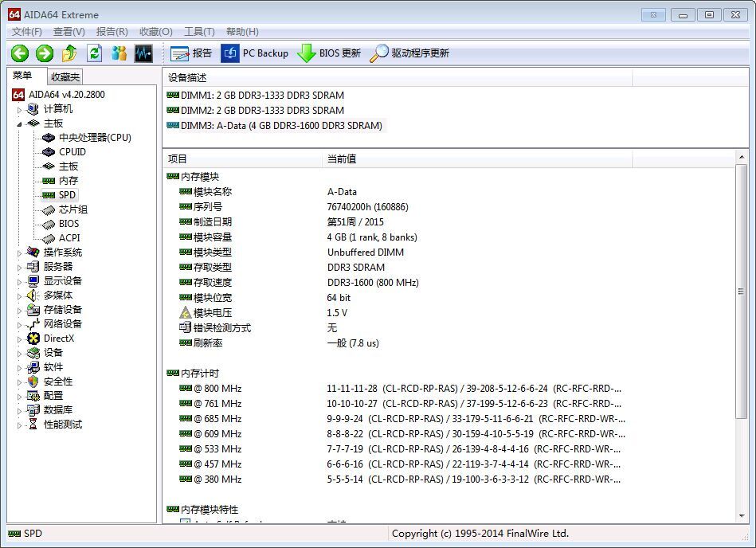Image resolution: width=756 pixels, height=548 pixels.
Task: Click the details vertical scrollbar thumb
Action: click(x=742, y=291)
